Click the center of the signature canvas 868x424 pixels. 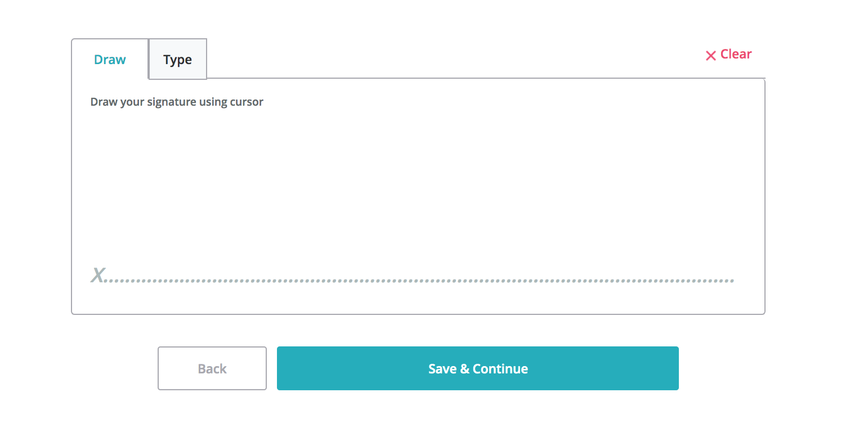(x=418, y=197)
